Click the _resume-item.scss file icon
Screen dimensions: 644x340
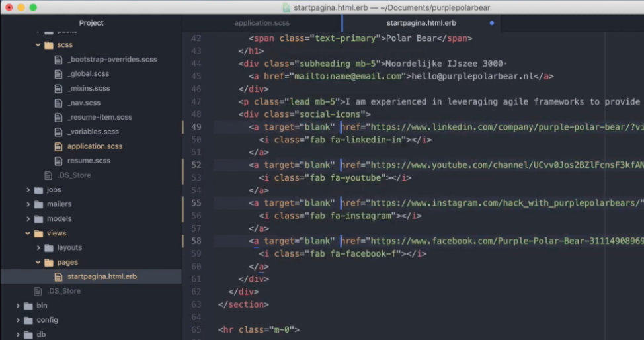click(58, 117)
